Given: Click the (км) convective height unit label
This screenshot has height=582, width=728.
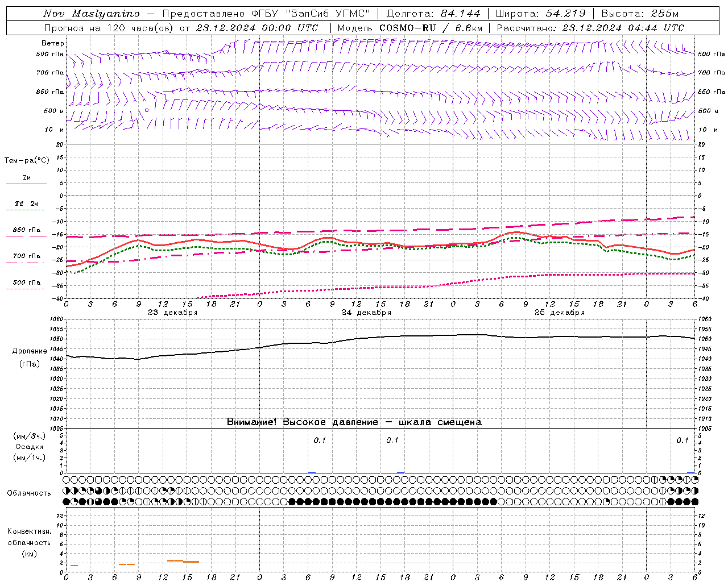Looking at the screenshot, I should pyautogui.click(x=29, y=554).
